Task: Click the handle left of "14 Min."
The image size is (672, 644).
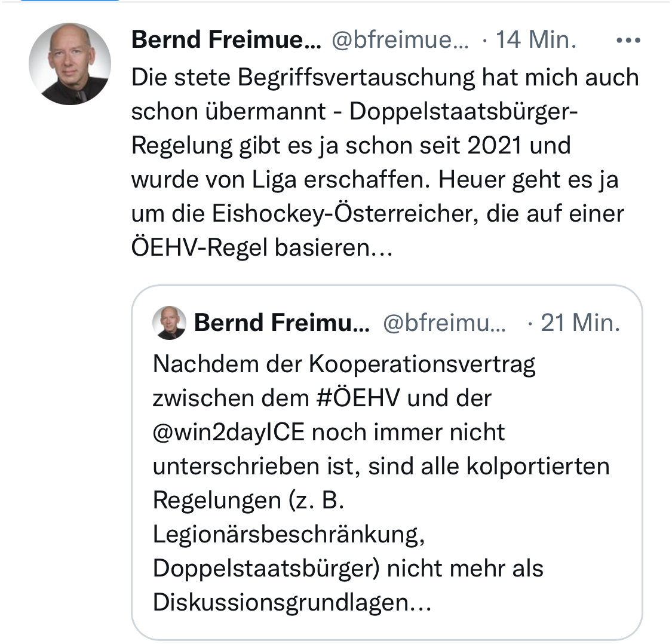Action: point(400,40)
